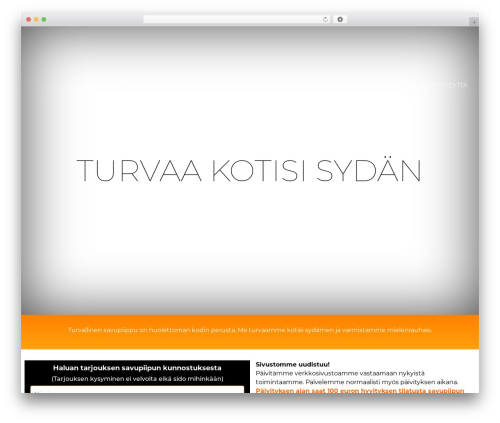Reload the page using the refresh icon
The width and height of the screenshot is (500, 423).
click(325, 20)
